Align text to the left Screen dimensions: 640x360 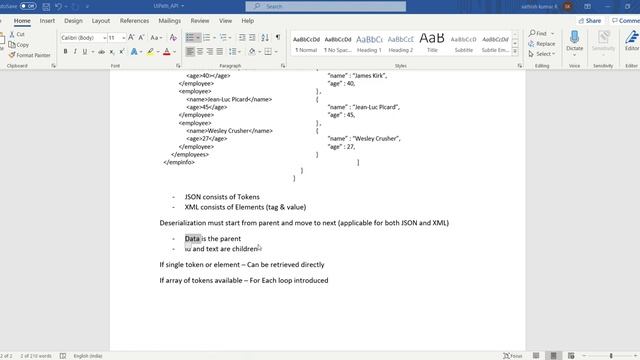190,52
